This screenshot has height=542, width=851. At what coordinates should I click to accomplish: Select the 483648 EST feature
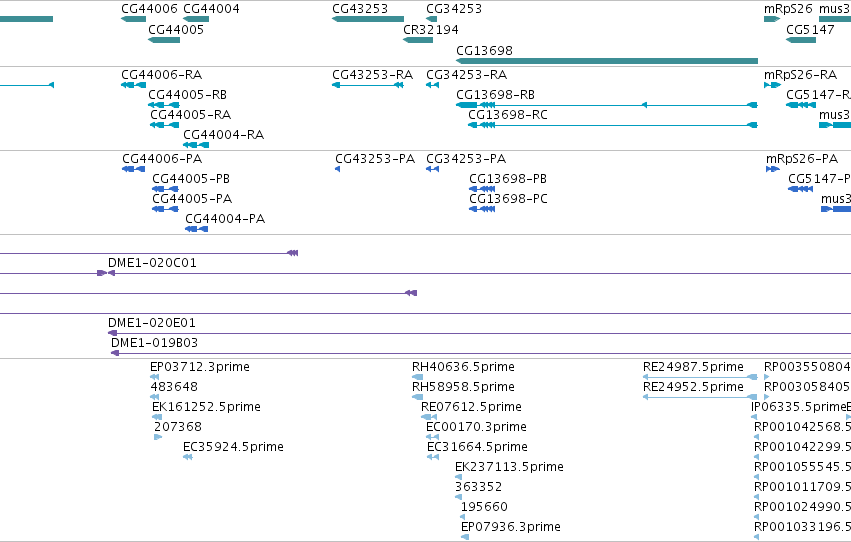coord(155,397)
